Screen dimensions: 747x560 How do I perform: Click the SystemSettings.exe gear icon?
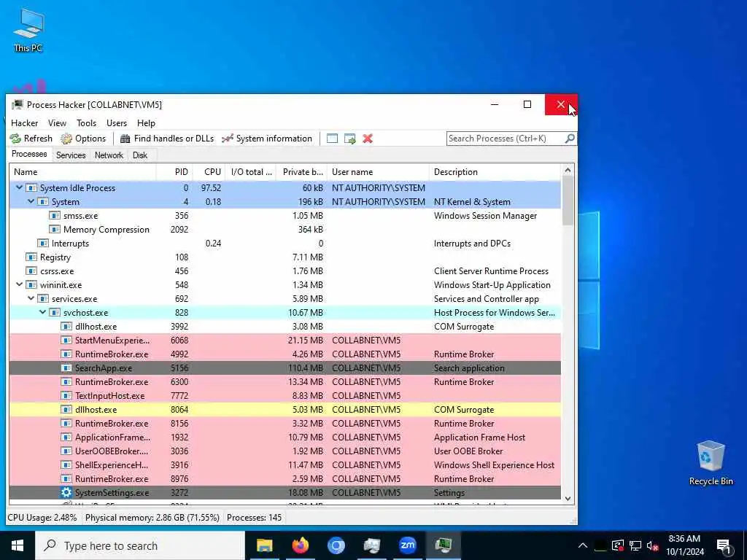click(x=66, y=492)
